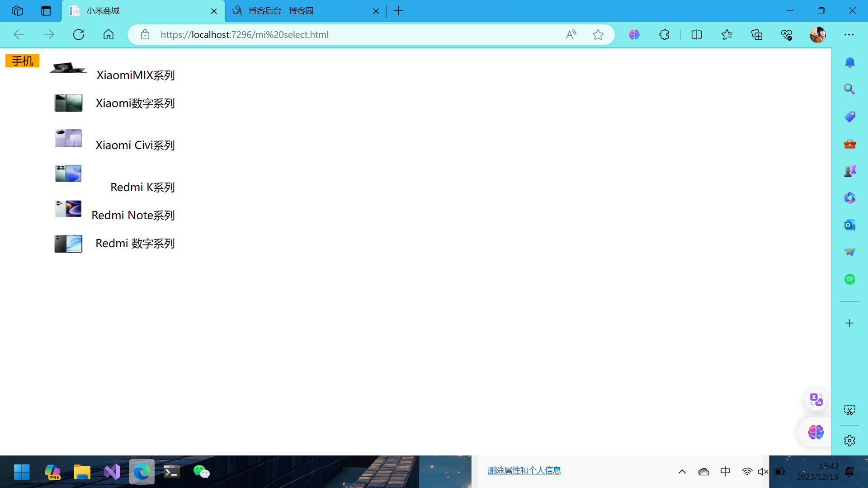Open sidebar Search magnifier icon

coord(849,89)
